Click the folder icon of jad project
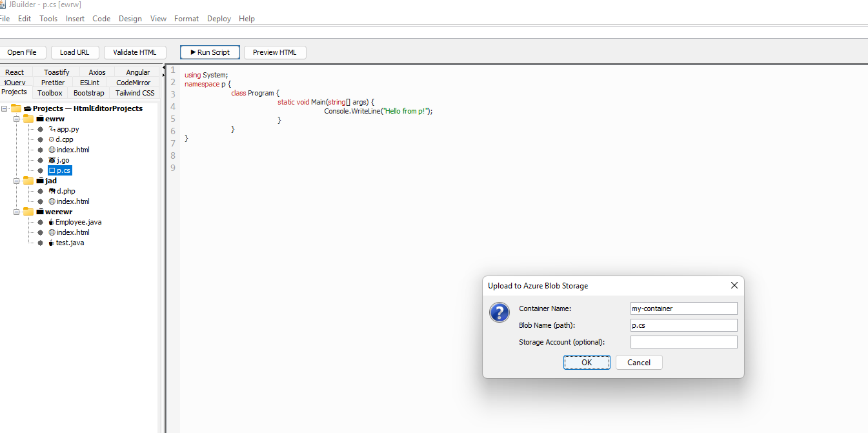 (x=28, y=181)
